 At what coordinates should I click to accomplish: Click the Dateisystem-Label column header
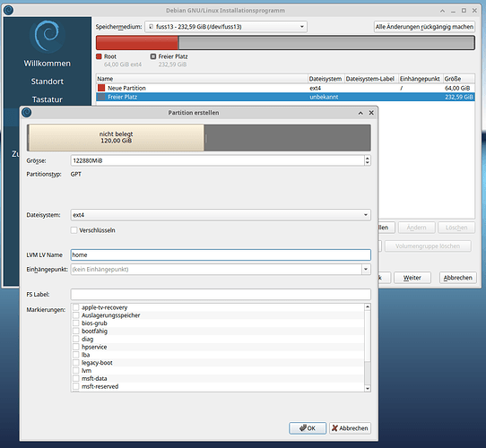coord(370,79)
